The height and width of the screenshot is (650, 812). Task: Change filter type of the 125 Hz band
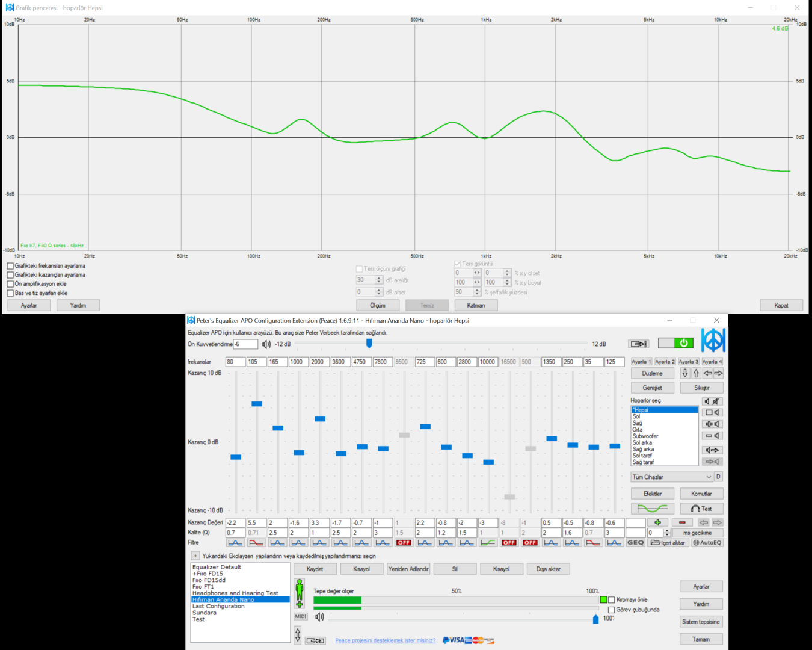[614, 543]
